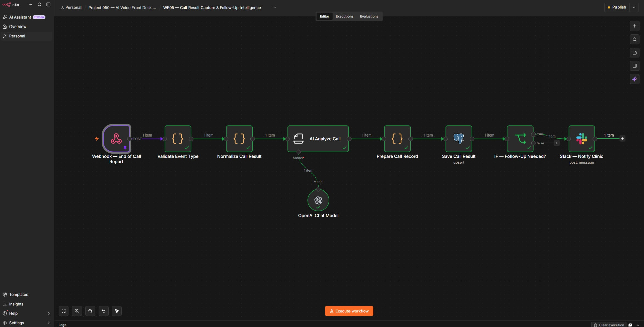The image size is (644, 327).
Task: Open the dropdown next to Publish
Action: [x=634, y=7]
